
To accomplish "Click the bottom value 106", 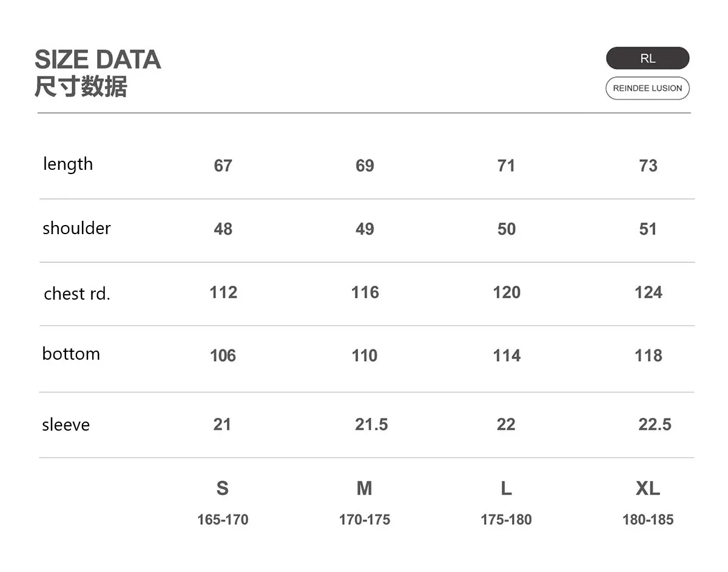I will (x=223, y=355).
